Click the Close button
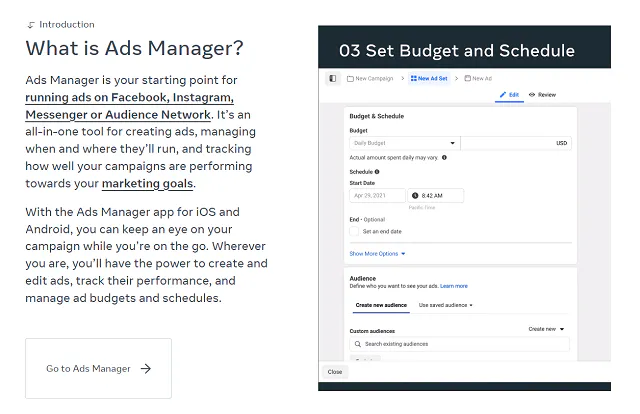This screenshot has height=414, width=640. pos(335,372)
